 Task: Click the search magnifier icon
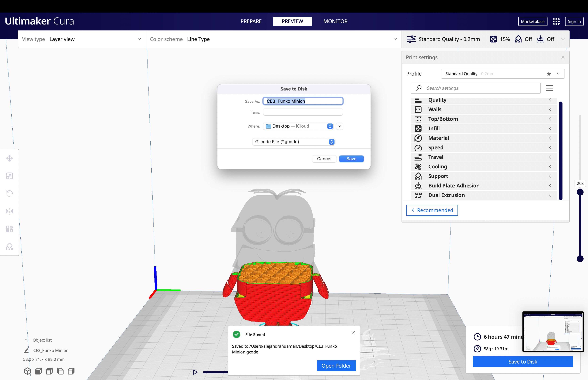tap(419, 88)
